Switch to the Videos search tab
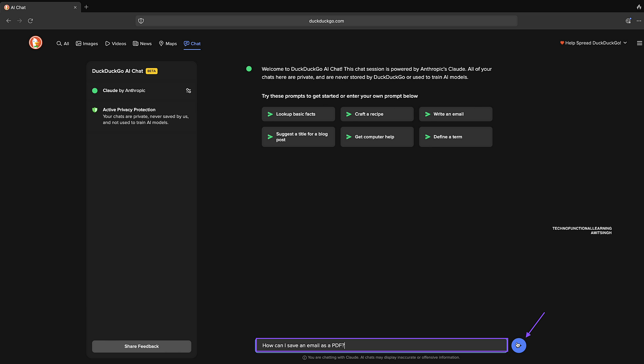The height and width of the screenshot is (364, 644). coord(116,43)
